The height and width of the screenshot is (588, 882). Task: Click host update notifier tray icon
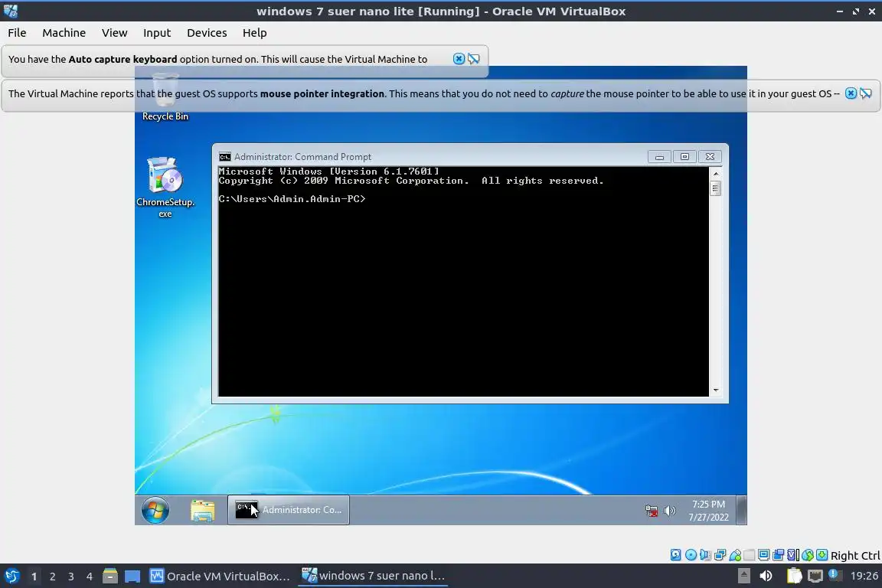click(x=835, y=575)
